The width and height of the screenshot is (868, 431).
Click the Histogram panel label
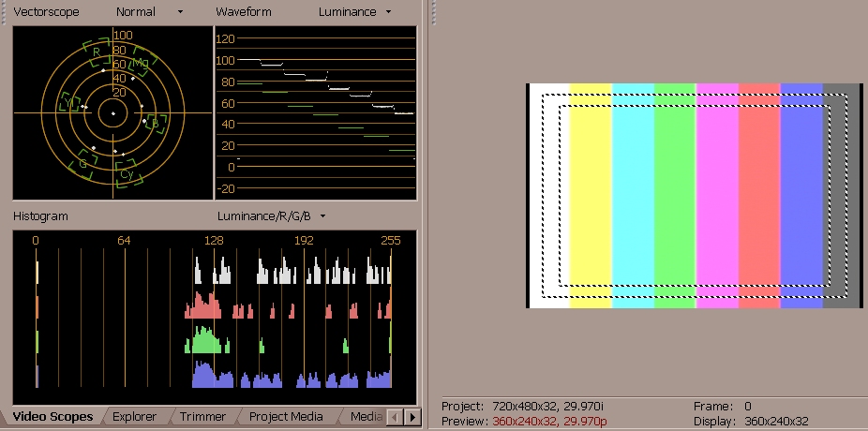40,215
